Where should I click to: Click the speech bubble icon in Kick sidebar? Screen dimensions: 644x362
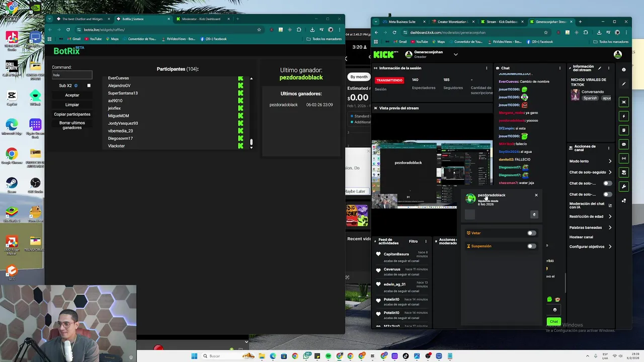point(624,144)
